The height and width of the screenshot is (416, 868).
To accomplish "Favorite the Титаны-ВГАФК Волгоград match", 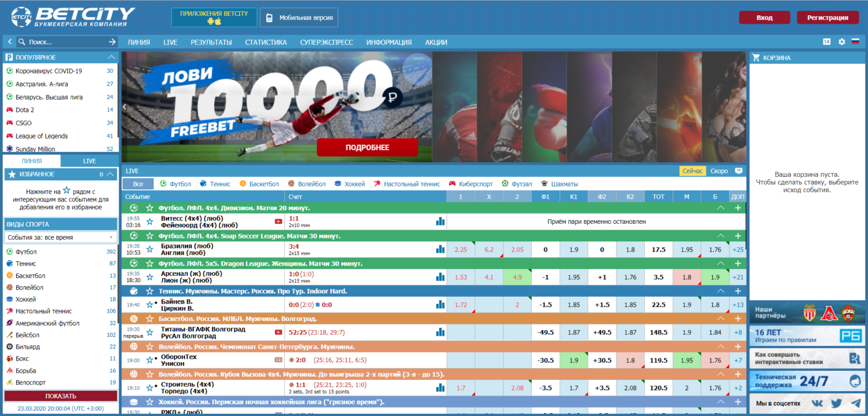I will click(150, 332).
